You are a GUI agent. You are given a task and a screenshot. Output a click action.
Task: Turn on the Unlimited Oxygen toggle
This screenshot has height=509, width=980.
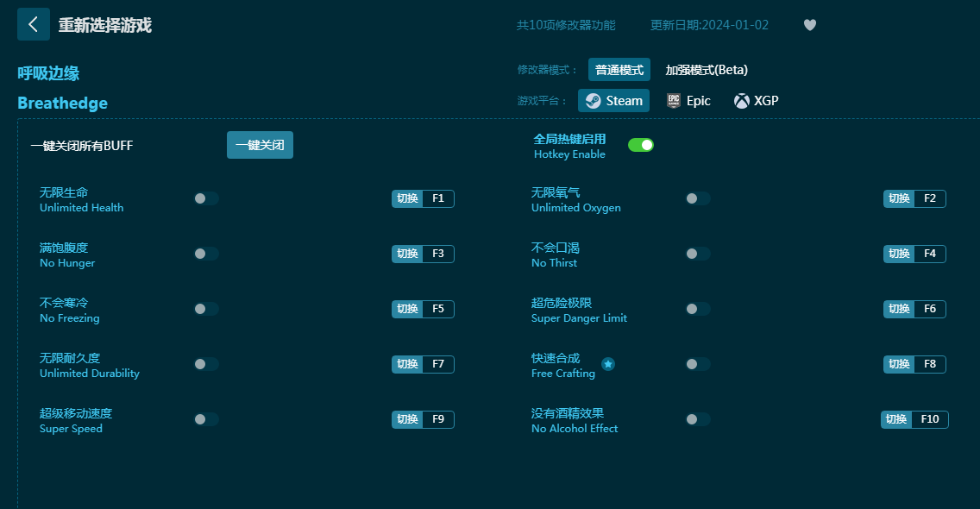pyautogui.click(x=698, y=198)
